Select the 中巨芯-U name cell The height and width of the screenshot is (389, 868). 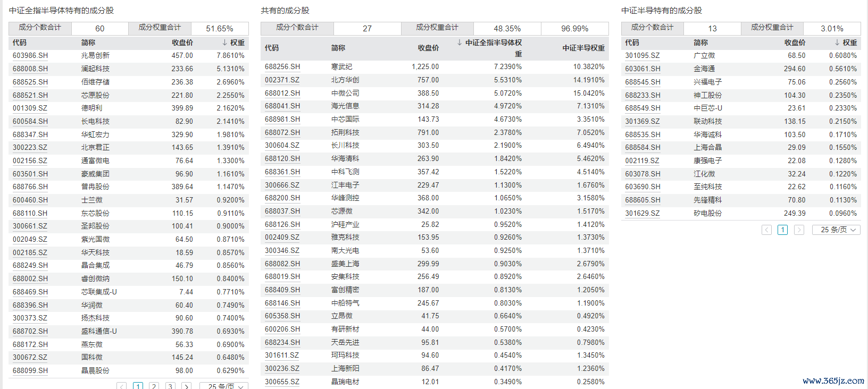(708, 108)
